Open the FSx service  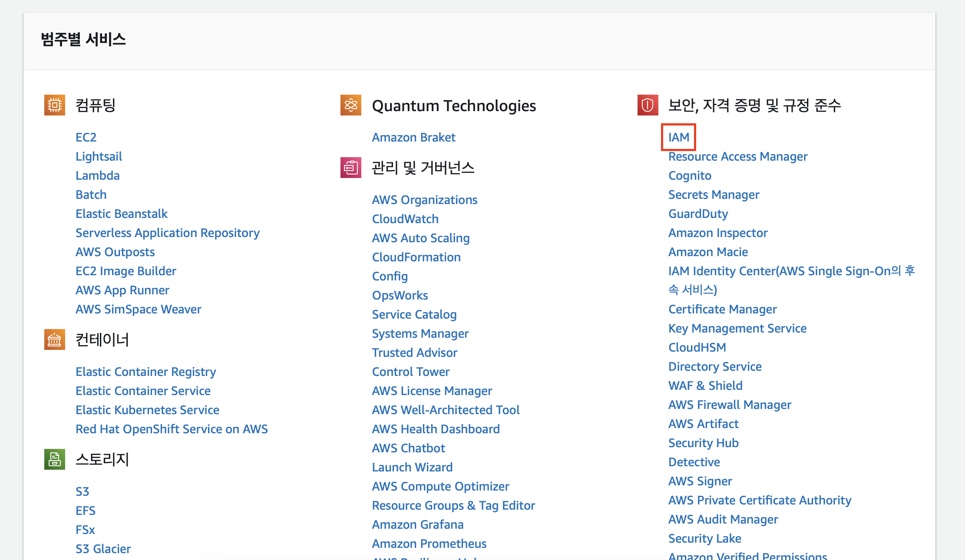85,530
